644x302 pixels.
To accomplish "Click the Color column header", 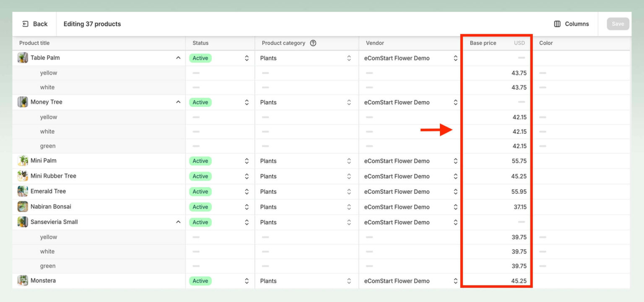I will tap(546, 43).
